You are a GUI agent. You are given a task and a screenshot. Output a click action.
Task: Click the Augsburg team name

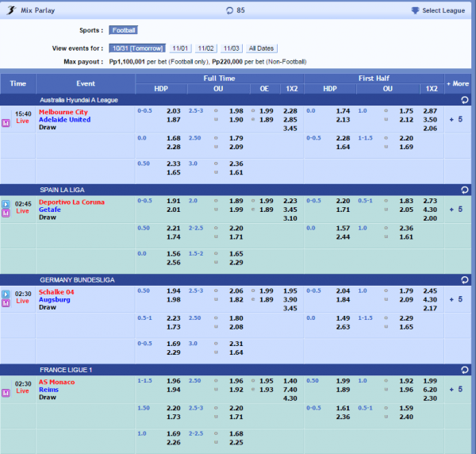point(54,300)
